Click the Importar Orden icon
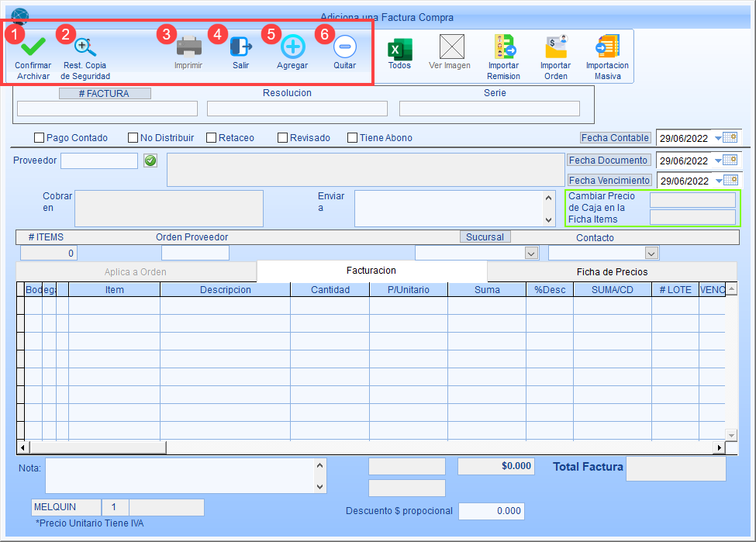This screenshot has height=542, width=756. click(x=556, y=47)
